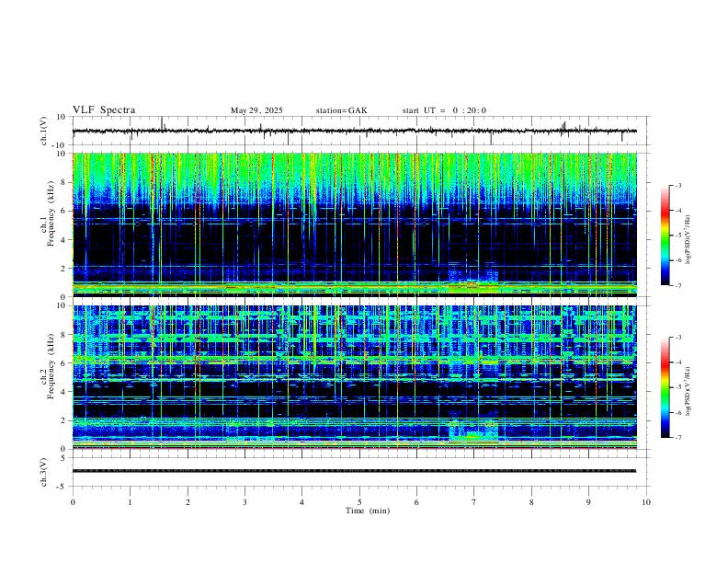Screen dimensions: 728x563
Task: Click the "VLF Spectra" title text
Action: (x=104, y=110)
